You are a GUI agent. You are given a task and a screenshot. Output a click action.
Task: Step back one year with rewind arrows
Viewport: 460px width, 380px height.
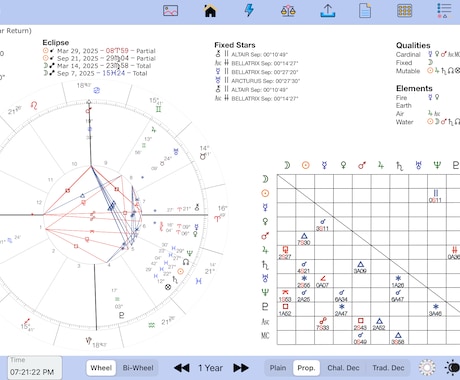pos(182,368)
